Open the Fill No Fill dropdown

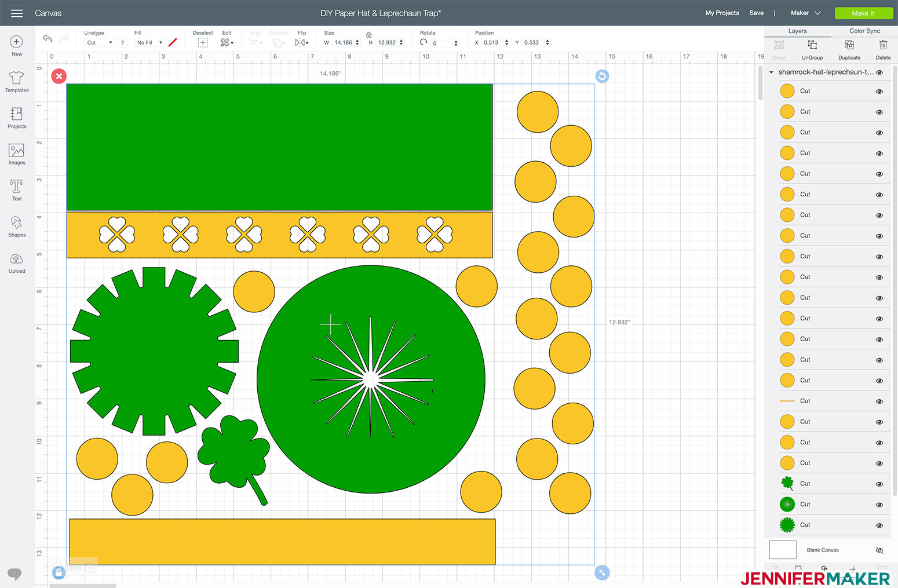149,43
